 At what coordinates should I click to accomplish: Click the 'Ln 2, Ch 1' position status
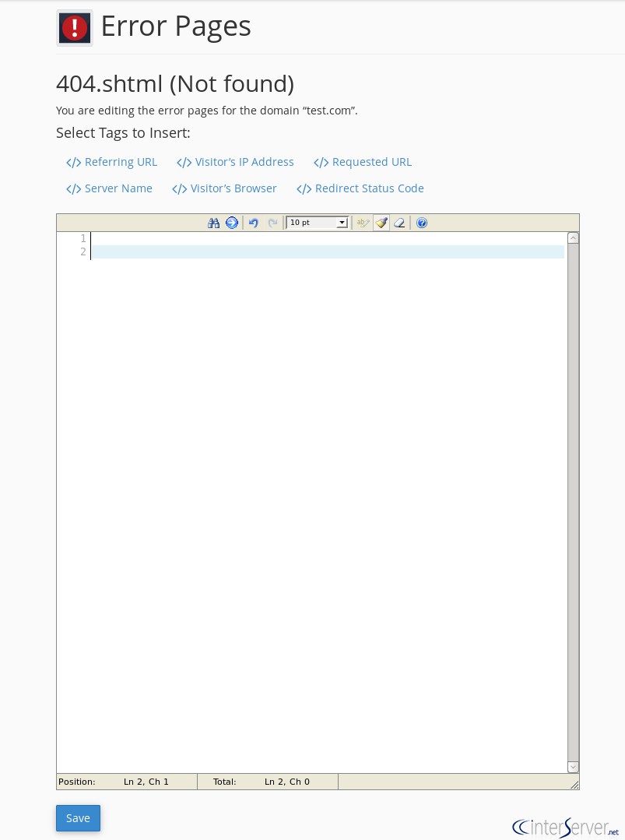pyautogui.click(x=146, y=782)
